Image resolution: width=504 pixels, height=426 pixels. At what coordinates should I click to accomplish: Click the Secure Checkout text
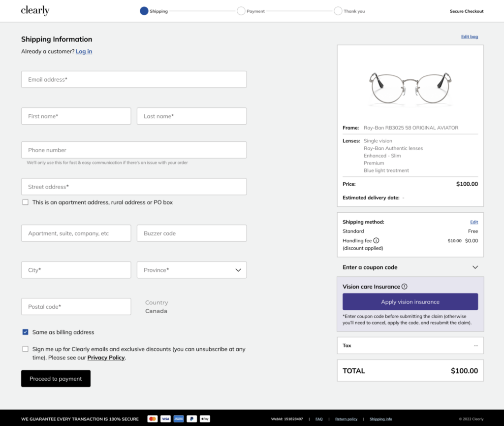[x=467, y=11]
